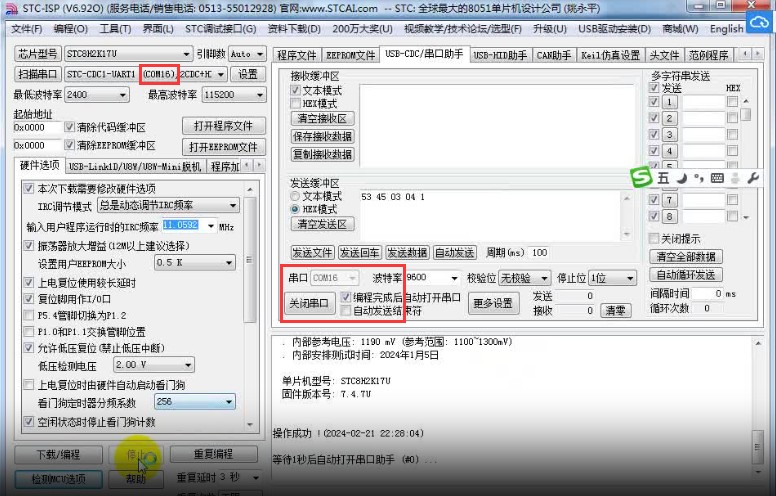Click down arrow of 多字符串发送 list scrollbar
The image size is (776, 496).
(746, 217)
